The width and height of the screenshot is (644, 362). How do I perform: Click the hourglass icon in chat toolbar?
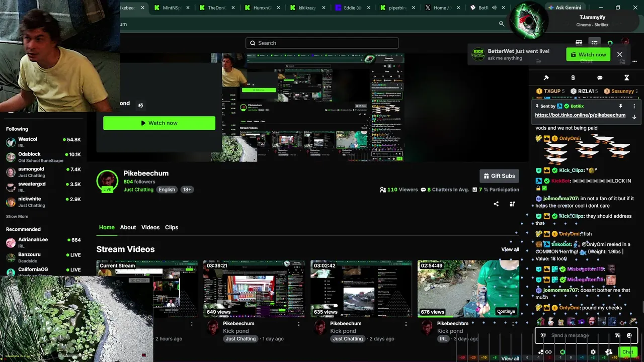626,78
